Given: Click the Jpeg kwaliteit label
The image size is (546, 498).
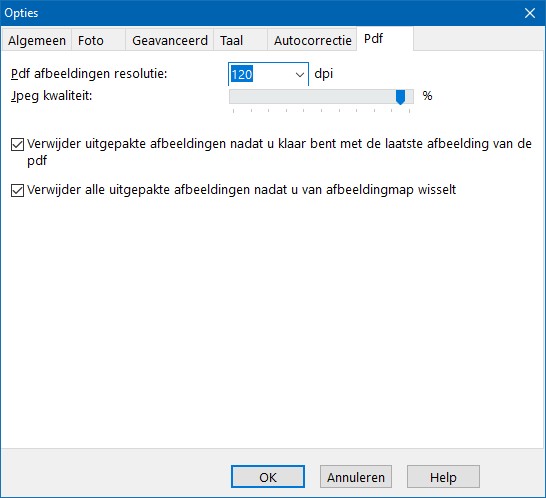Looking at the screenshot, I should pos(52,96).
